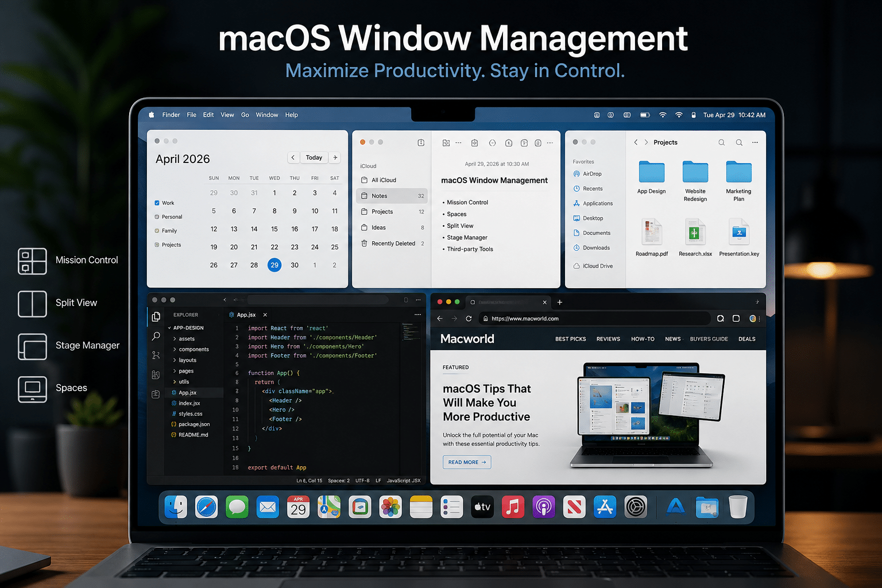Open the Window menu in menu bar

click(x=267, y=115)
